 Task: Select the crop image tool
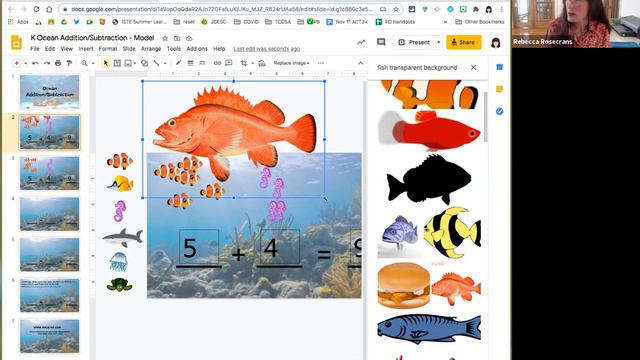(x=244, y=63)
